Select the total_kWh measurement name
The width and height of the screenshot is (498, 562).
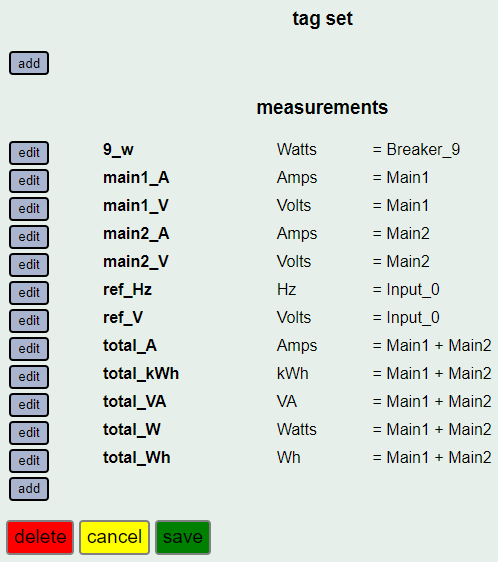coord(141,373)
